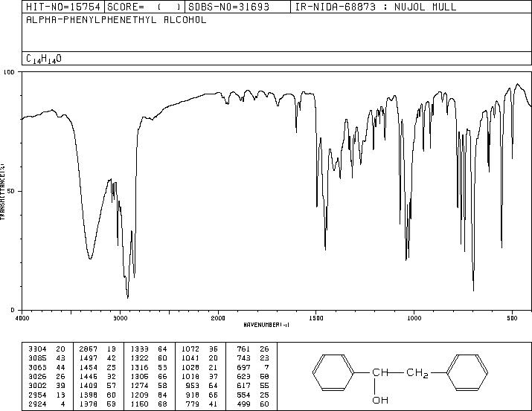Click the 4000 x-axis tick label
The height and width of the screenshot is (411, 532).
click(22, 318)
